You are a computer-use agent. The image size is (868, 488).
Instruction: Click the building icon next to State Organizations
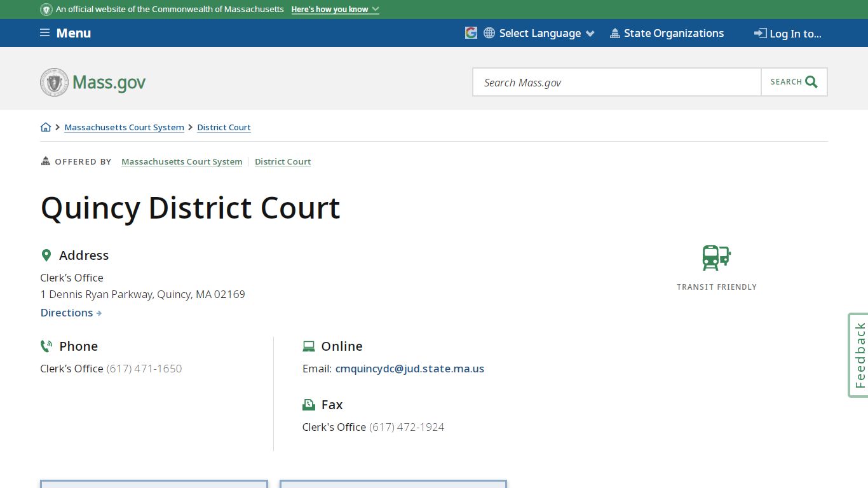614,34
